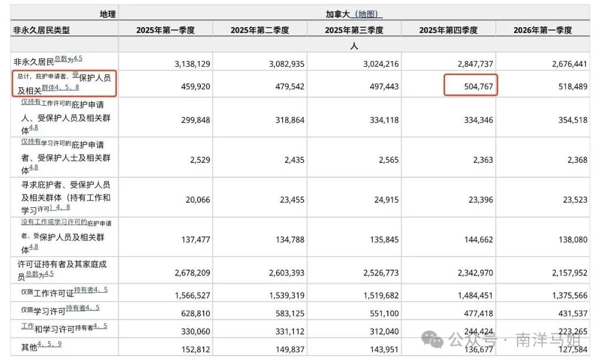Select cell value 138,080
Screen dimensions: 601x364
click(x=573, y=240)
